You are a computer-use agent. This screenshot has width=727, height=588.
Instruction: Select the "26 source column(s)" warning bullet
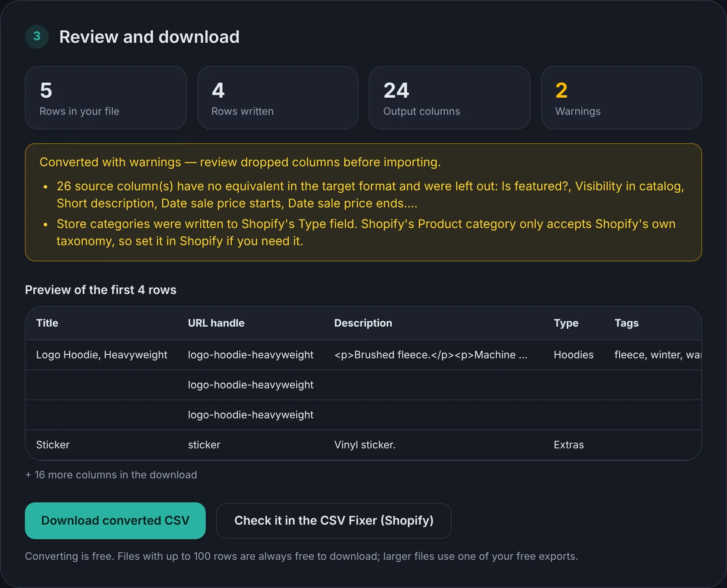tap(370, 194)
